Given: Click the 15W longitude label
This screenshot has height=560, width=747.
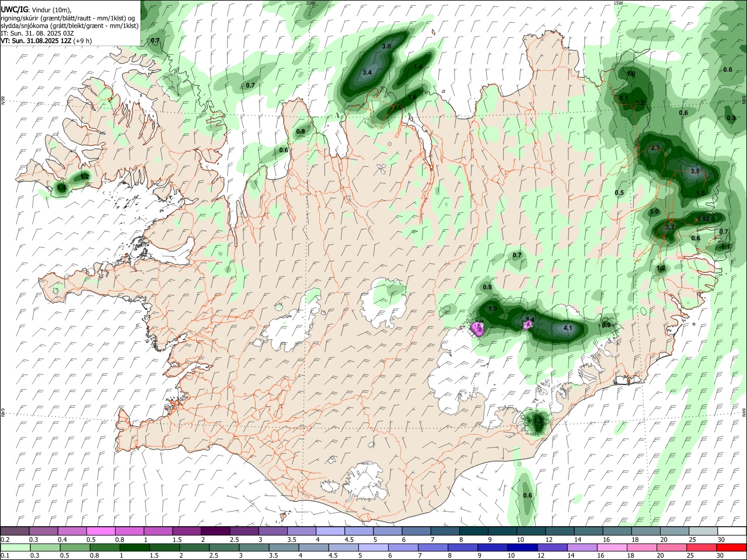Looking at the screenshot, I should [x=618, y=3].
